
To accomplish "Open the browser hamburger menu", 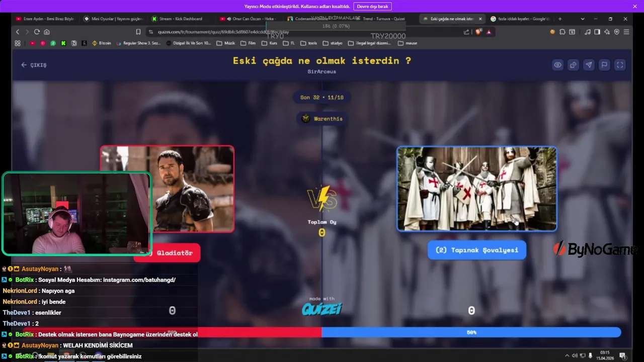I will click(x=626, y=32).
